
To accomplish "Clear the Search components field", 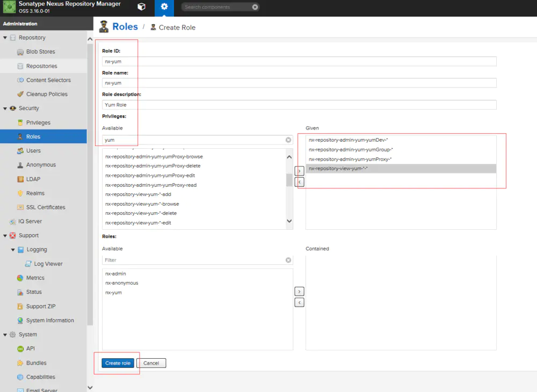I will 255,7.
